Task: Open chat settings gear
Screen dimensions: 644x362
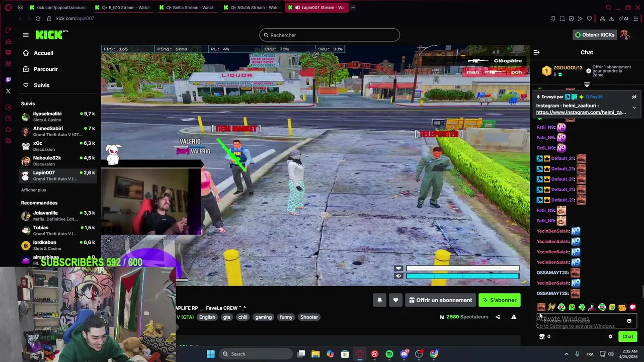Action: tap(610, 337)
